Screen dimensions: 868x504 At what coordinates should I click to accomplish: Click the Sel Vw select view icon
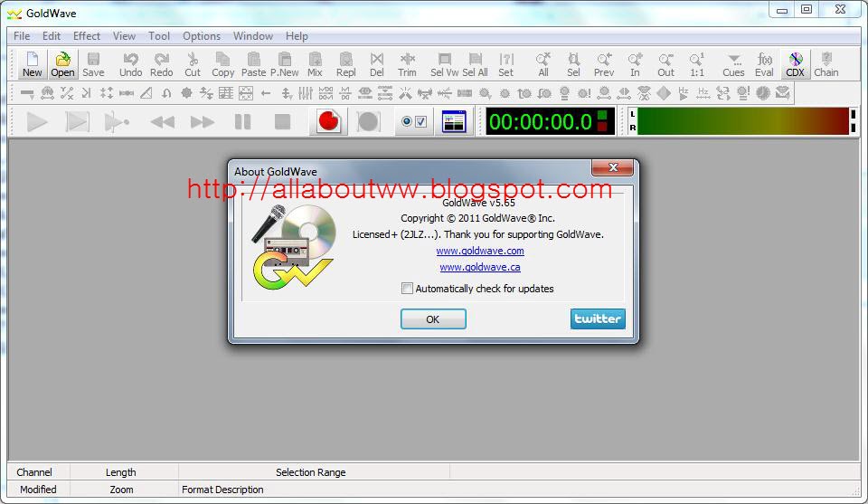tap(445, 64)
